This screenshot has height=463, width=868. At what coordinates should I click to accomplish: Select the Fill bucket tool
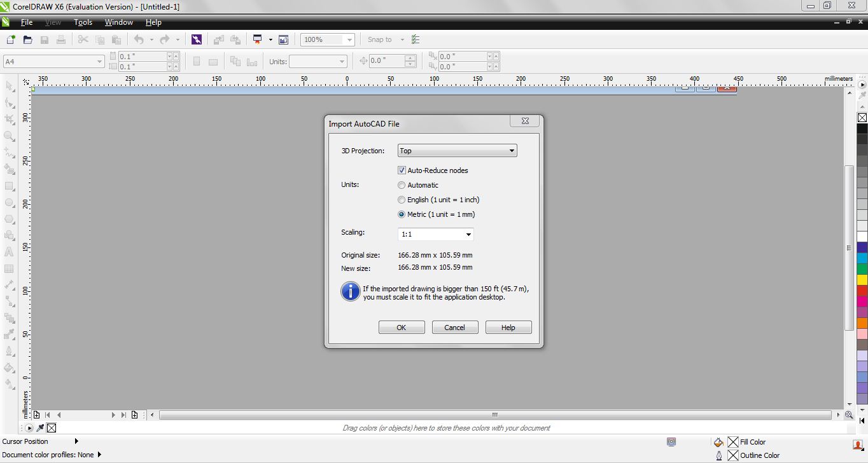[x=10, y=368]
